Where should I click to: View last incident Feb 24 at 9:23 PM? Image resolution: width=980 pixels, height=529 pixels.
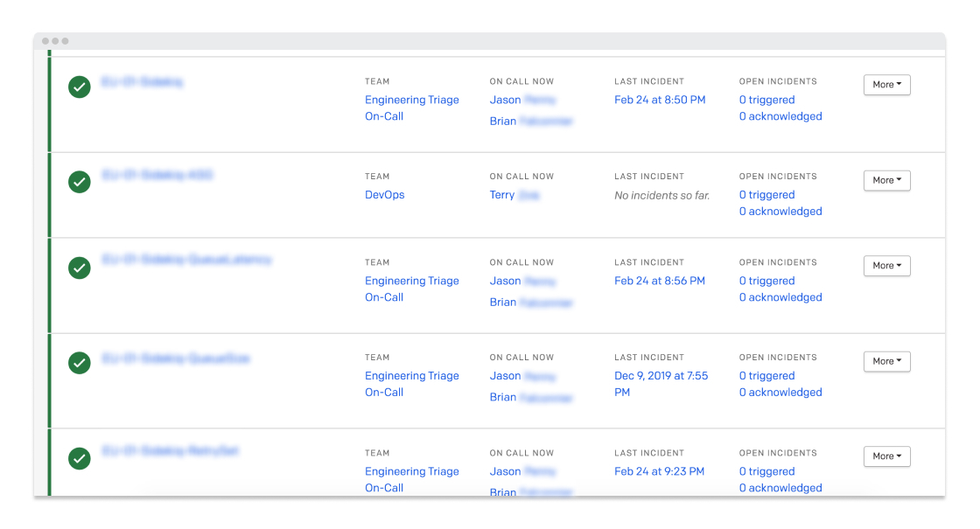click(x=659, y=471)
